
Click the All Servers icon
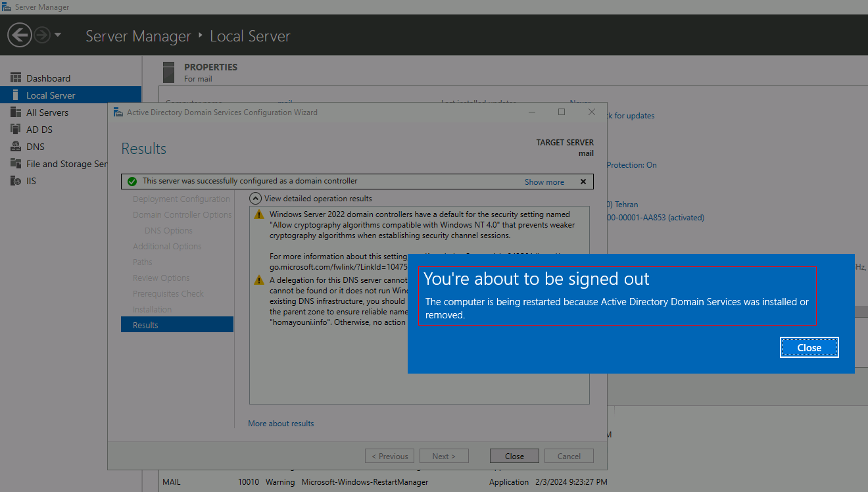point(16,112)
